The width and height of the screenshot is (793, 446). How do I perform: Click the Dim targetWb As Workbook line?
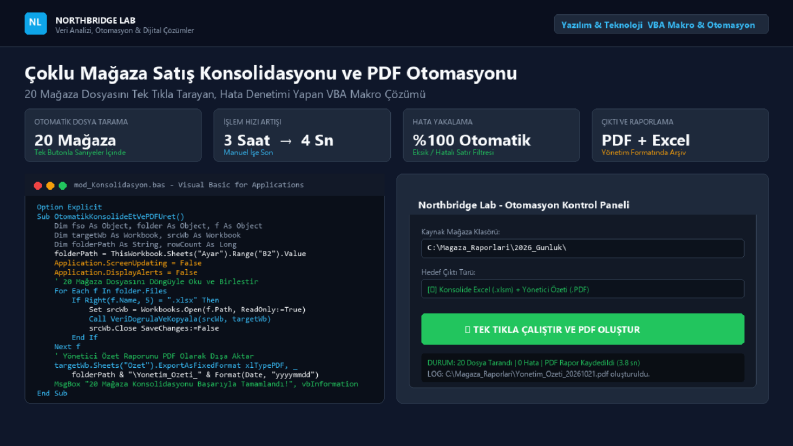pyautogui.click(x=147, y=235)
